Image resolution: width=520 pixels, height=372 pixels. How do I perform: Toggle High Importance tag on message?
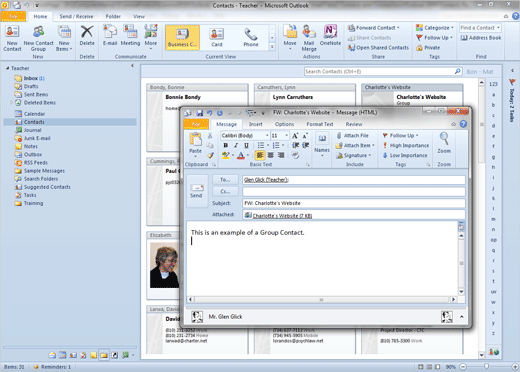pyautogui.click(x=406, y=145)
